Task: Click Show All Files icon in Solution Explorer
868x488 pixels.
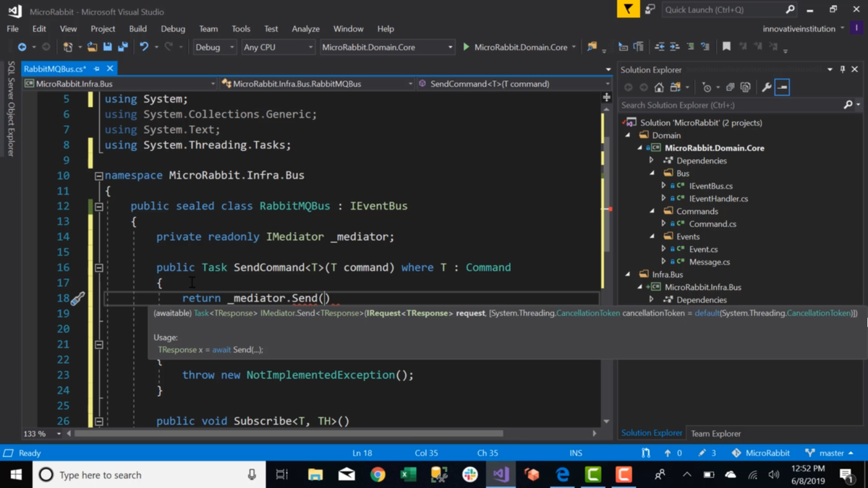Action: [746, 87]
